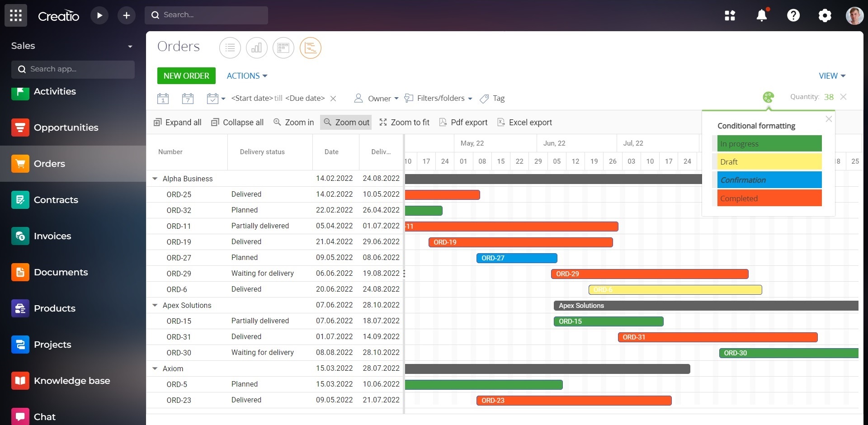The width and height of the screenshot is (868, 425).
Task: Open the analytics chart view
Action: coord(256,47)
